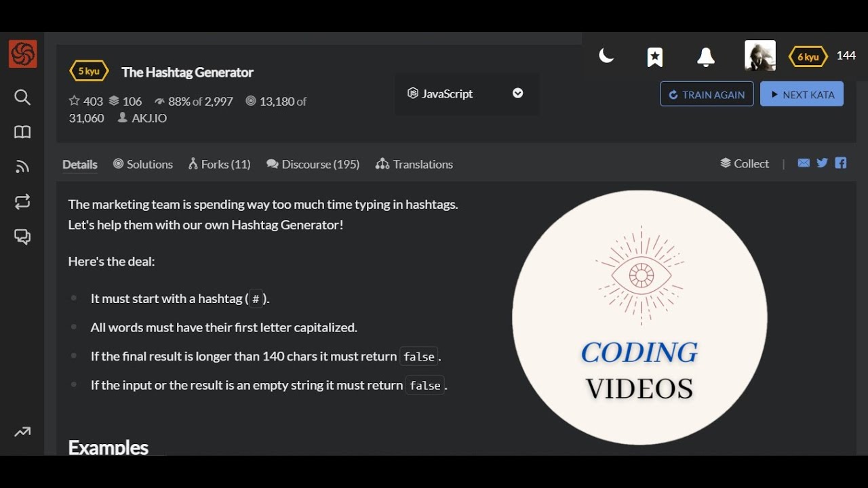Open the search magnifier in sidebar
868x488 pixels.
click(x=22, y=98)
